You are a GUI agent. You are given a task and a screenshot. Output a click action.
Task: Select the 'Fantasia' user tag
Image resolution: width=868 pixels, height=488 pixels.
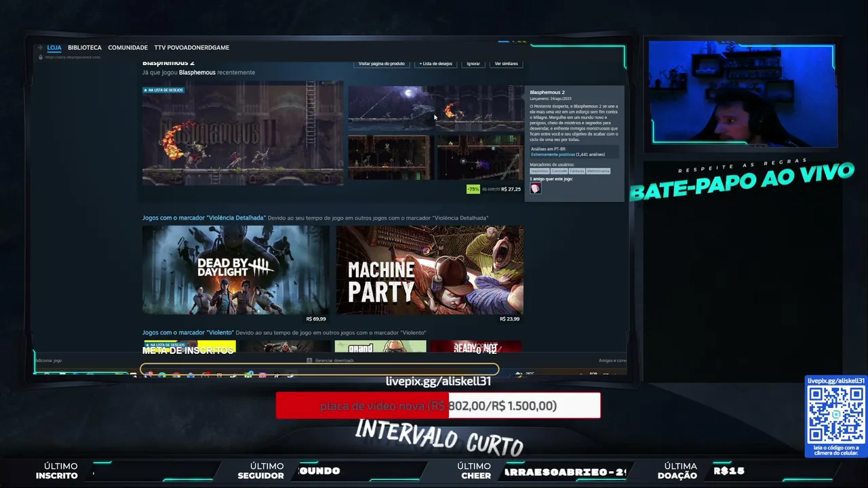[577, 171]
